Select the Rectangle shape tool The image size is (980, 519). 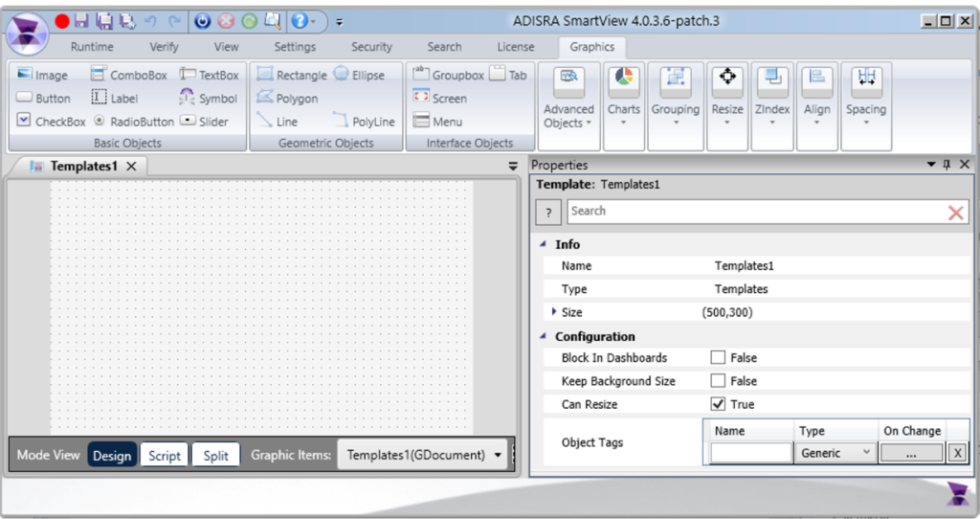click(x=291, y=75)
